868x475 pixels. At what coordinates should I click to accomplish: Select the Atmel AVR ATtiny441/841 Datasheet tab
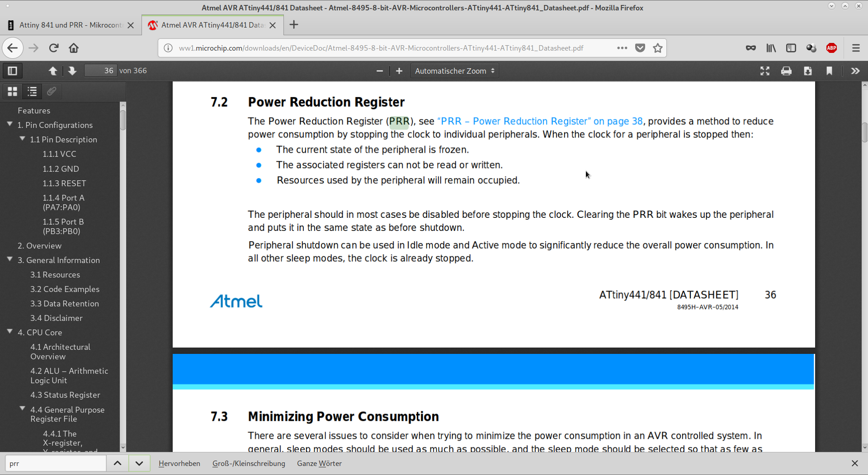(212, 25)
